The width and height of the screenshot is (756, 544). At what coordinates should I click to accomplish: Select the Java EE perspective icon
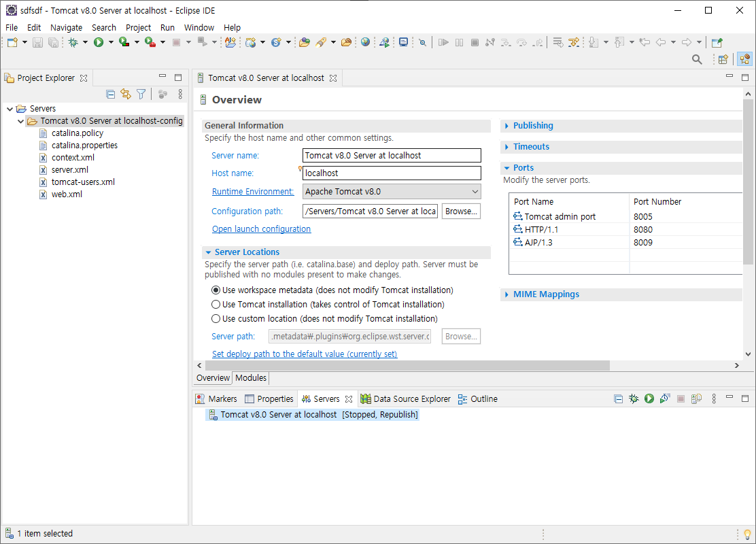point(745,59)
